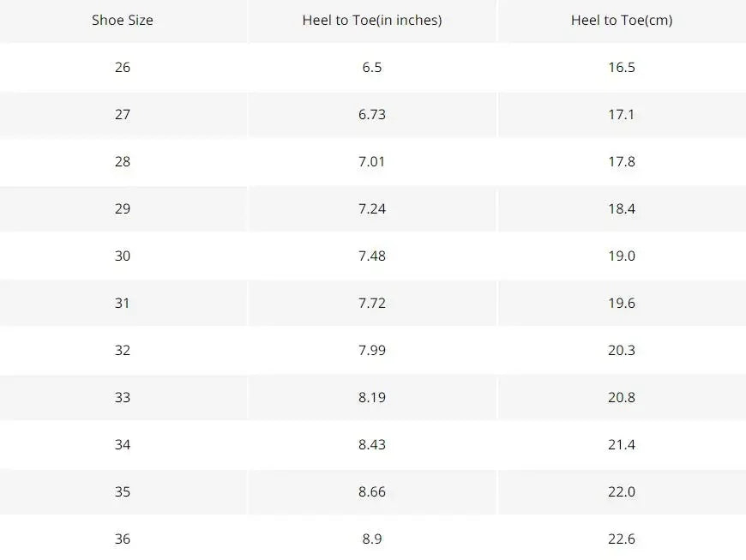Click the 20.3 cm value

(622, 350)
